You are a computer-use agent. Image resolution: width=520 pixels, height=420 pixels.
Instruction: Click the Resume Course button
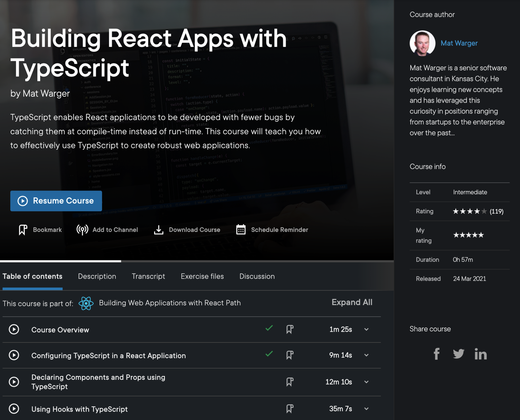(x=56, y=201)
